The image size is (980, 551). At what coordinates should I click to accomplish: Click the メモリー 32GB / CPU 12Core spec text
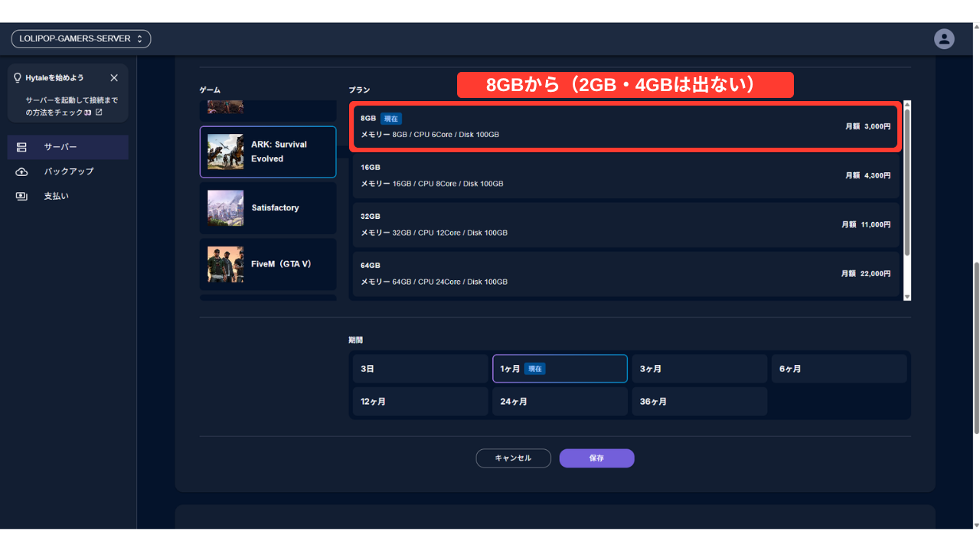coord(434,233)
